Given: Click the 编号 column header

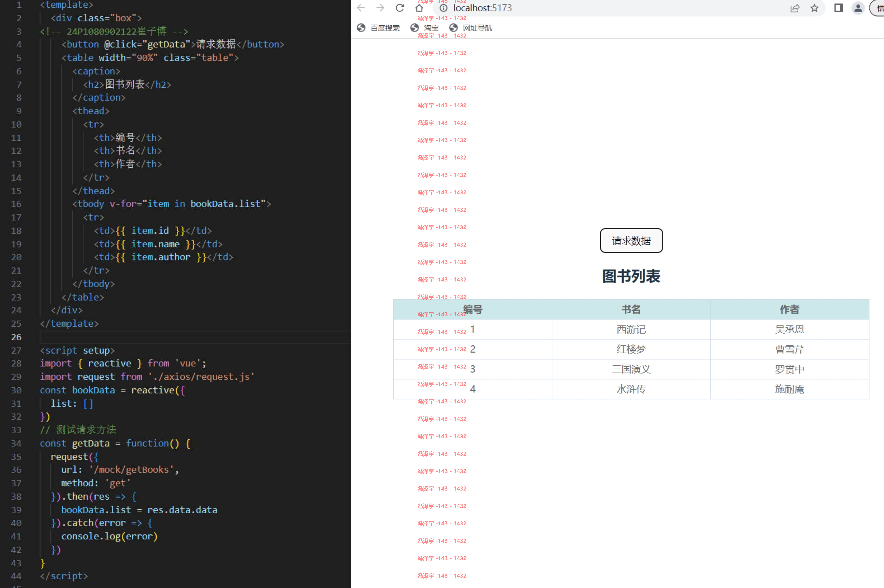Looking at the screenshot, I should click(472, 309).
